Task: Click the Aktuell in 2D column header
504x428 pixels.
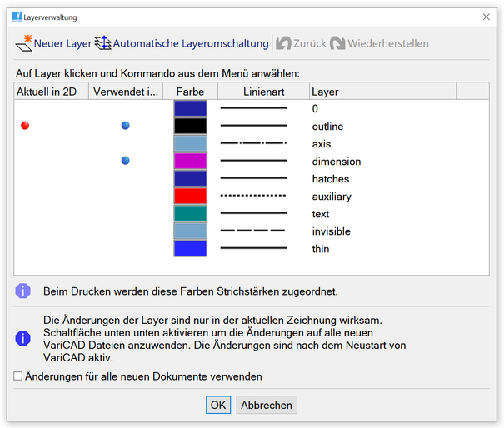Action: coord(47,92)
